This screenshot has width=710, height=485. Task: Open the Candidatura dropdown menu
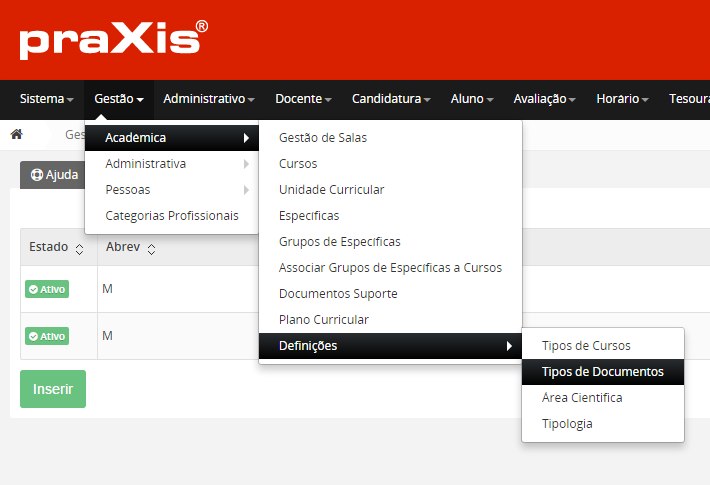click(x=391, y=99)
